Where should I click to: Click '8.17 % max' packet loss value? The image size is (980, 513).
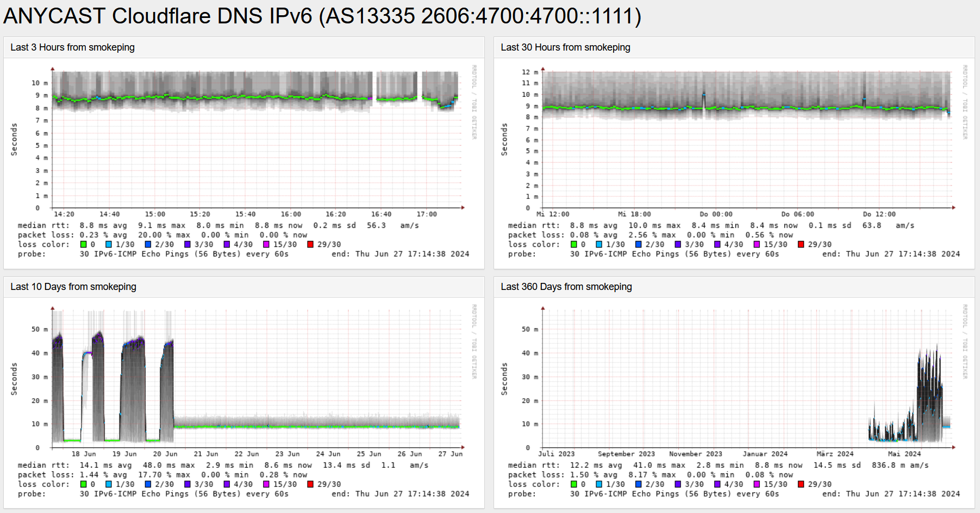652,475
